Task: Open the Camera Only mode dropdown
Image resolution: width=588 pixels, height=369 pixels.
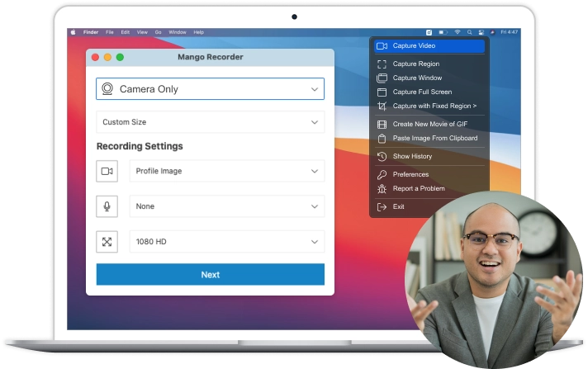Action: pyautogui.click(x=210, y=89)
